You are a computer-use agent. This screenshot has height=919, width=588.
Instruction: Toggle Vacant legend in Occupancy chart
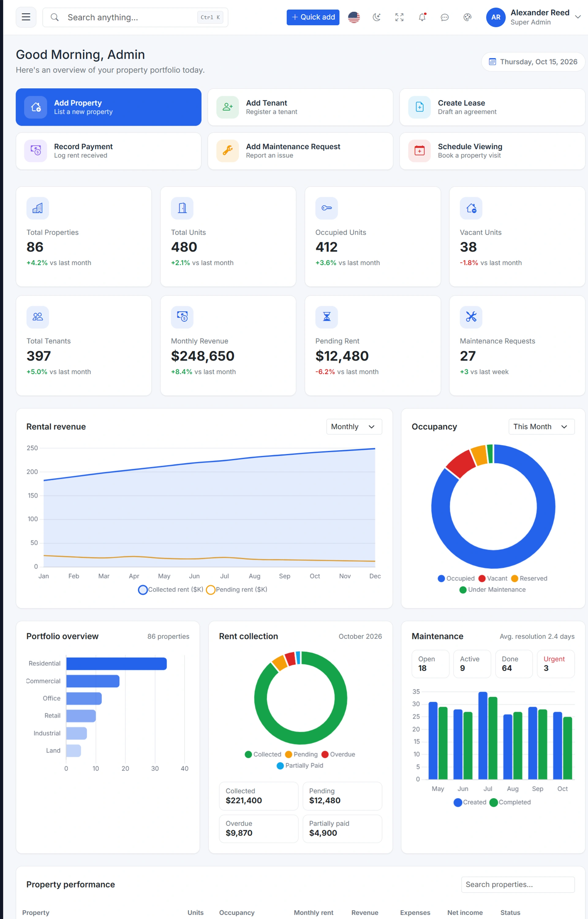492,578
